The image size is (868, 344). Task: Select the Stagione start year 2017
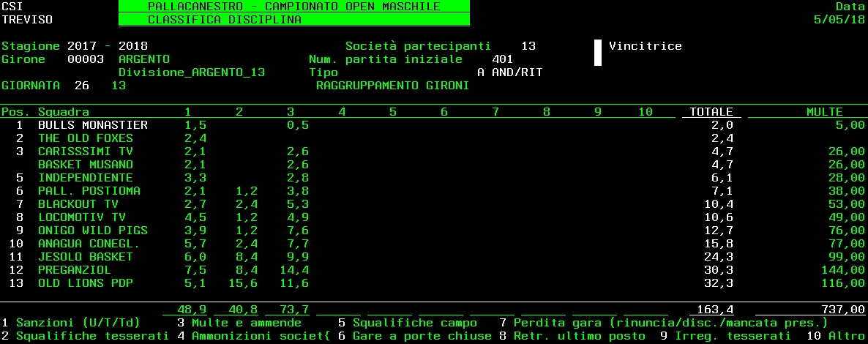(82, 46)
